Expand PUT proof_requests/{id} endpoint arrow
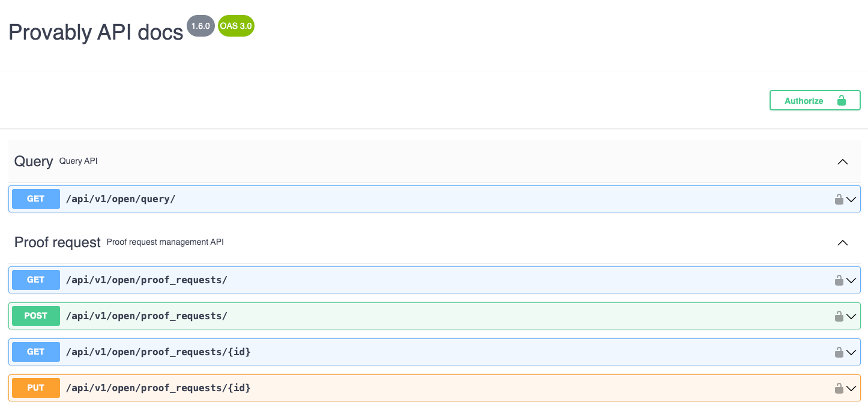 click(852, 388)
